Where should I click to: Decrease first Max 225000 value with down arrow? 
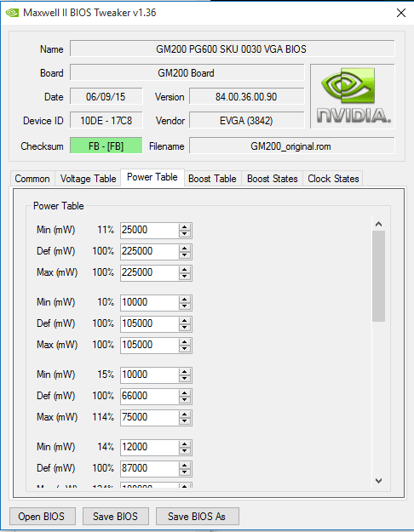click(x=185, y=276)
